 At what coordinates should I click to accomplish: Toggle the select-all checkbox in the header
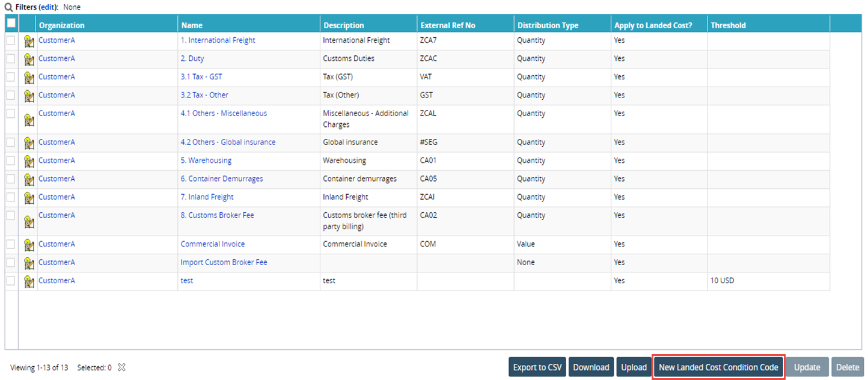(x=11, y=23)
